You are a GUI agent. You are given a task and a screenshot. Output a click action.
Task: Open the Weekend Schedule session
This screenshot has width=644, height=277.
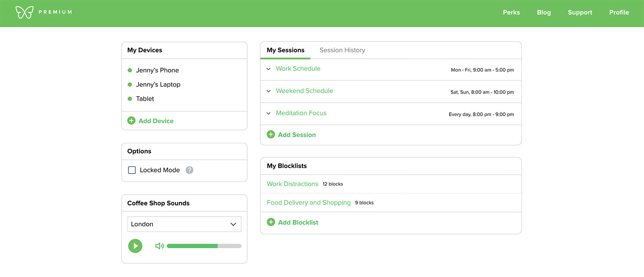304,91
